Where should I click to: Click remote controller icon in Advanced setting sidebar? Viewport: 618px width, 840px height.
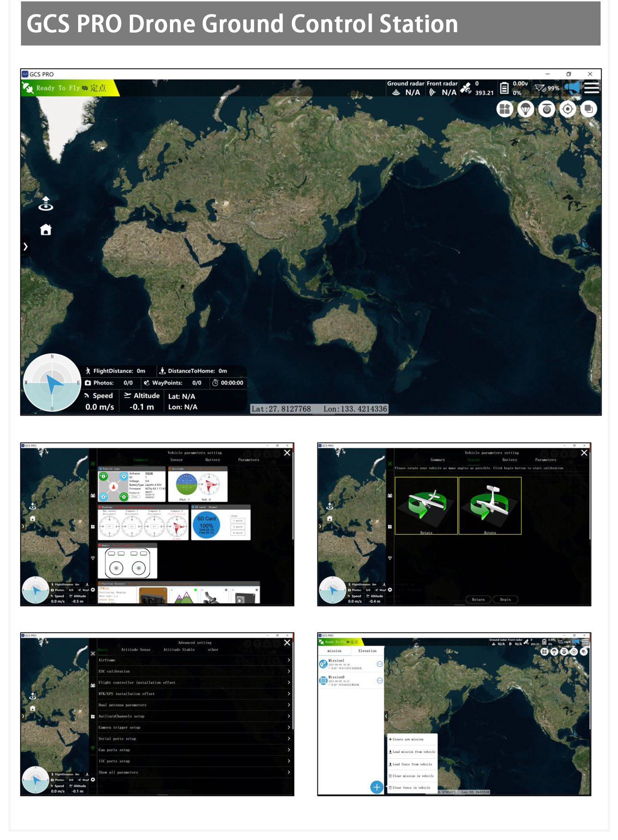[x=93, y=685]
